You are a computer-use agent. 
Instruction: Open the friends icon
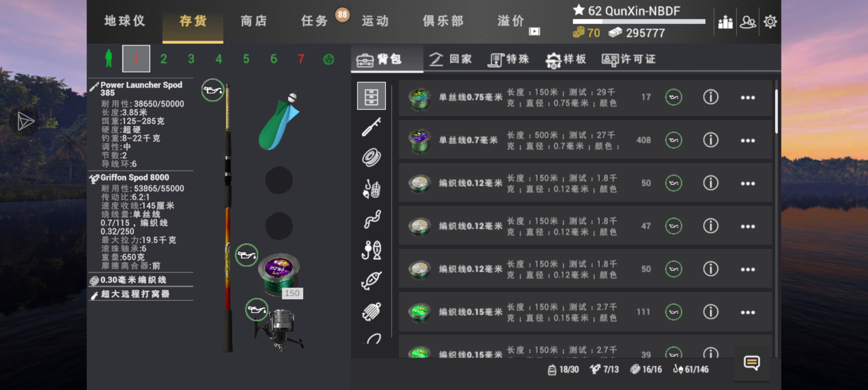click(748, 22)
